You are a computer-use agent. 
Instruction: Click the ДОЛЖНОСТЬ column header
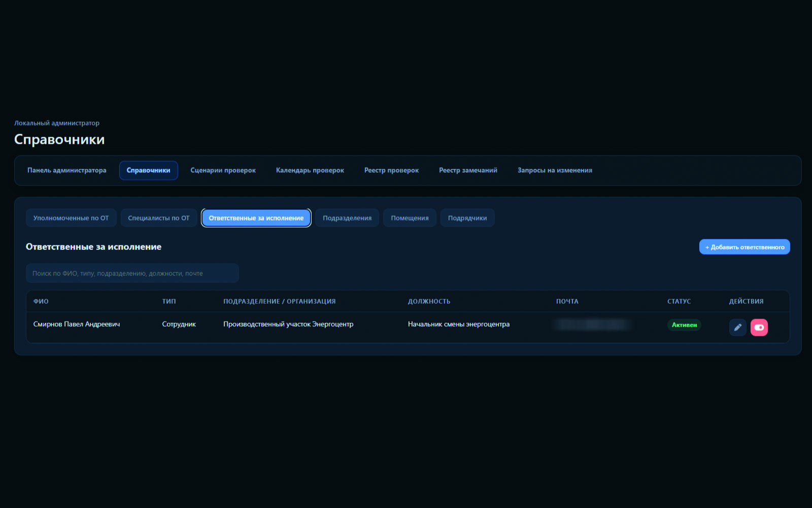[x=429, y=301]
